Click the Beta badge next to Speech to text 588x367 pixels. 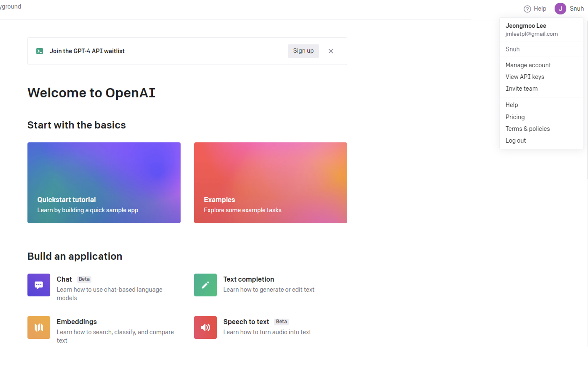pos(281,322)
